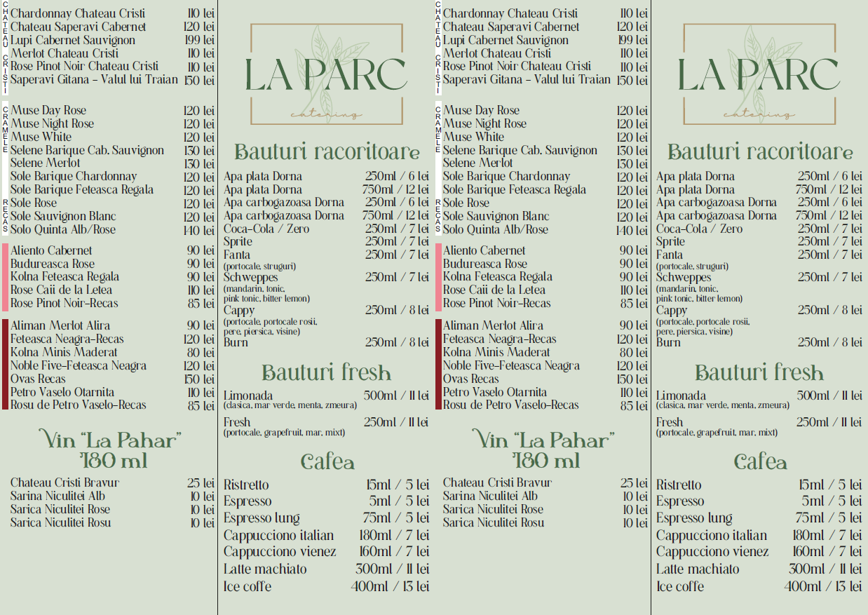Select 'Sole Barique Feteasca Regala' in the left copy
Image resolution: width=868 pixels, height=615 pixels.
pyautogui.click(x=82, y=189)
